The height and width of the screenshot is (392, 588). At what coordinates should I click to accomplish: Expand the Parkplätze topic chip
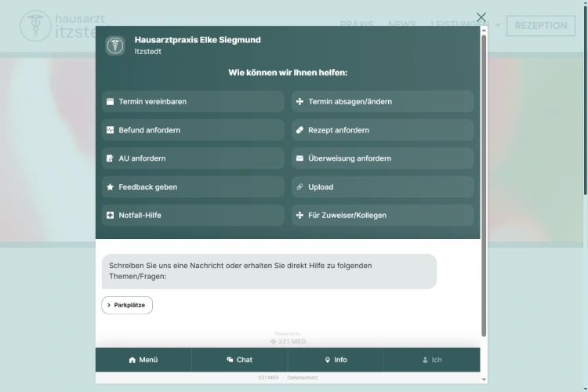[x=127, y=305]
